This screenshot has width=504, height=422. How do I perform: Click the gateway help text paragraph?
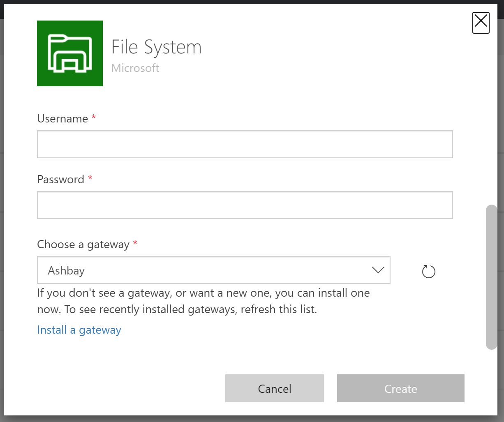(x=203, y=301)
